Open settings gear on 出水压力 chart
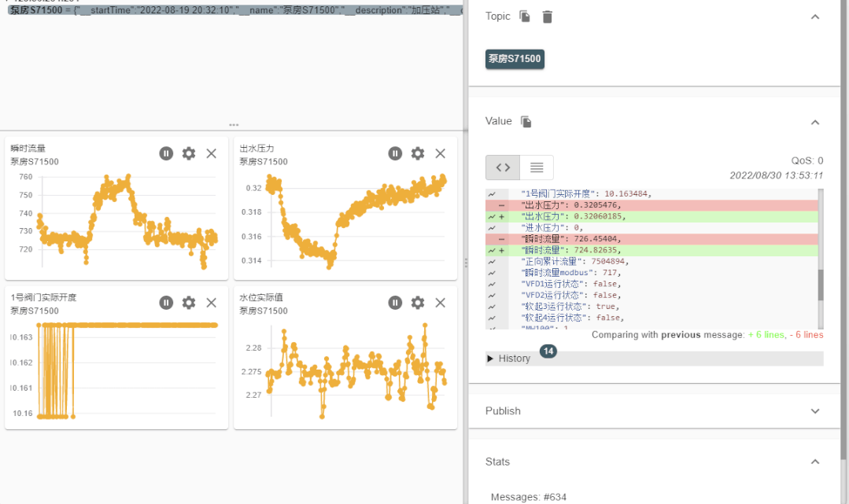 [x=418, y=153]
